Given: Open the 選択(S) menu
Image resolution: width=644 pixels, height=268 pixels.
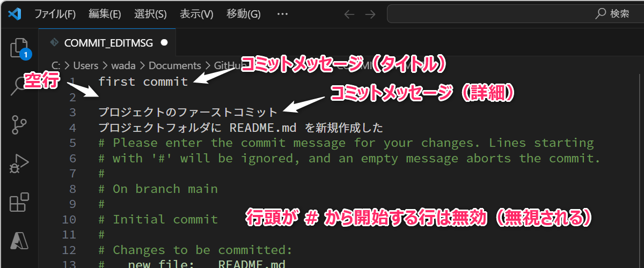Looking at the screenshot, I should [x=150, y=14].
